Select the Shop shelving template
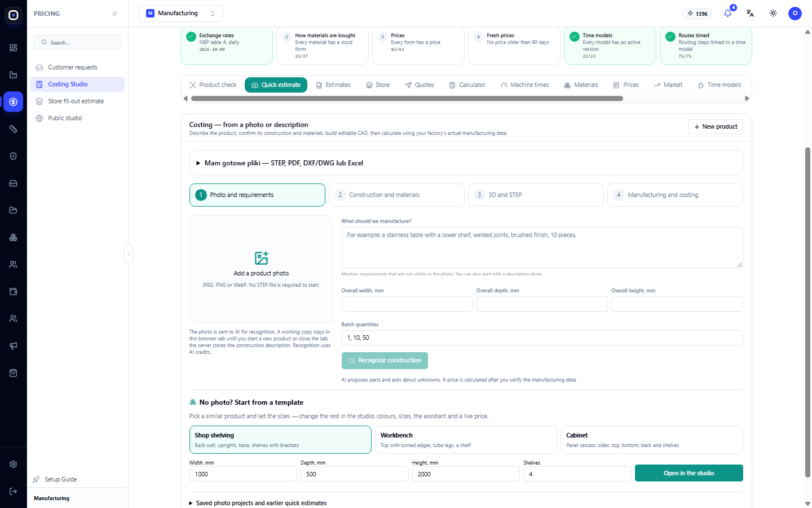 [280, 440]
